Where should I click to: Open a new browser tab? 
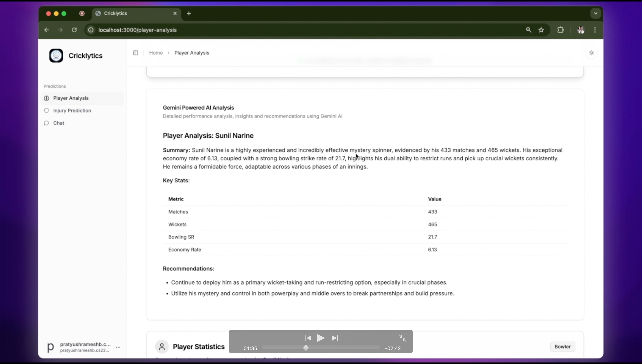click(x=189, y=14)
